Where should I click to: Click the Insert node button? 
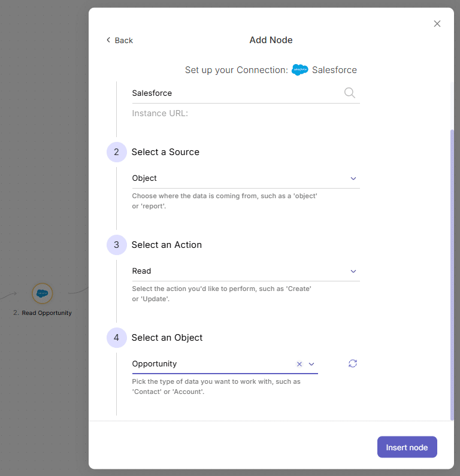(407, 447)
